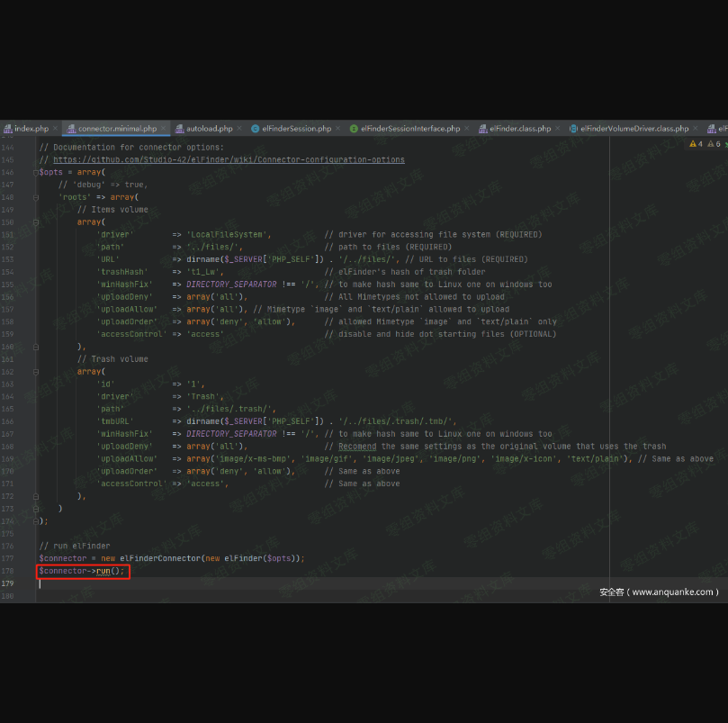Collapse the Items volume array on line 150

tap(36, 221)
